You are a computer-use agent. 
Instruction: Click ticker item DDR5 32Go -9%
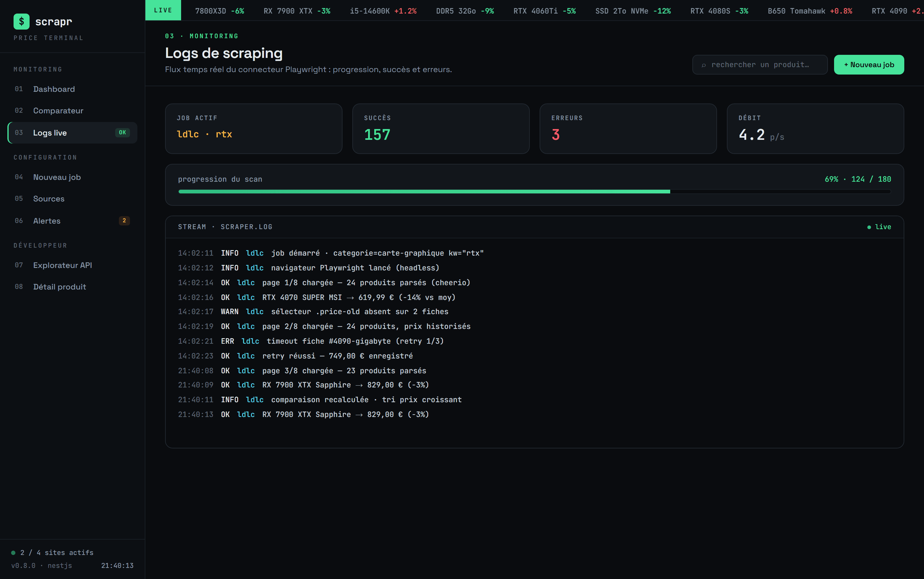point(465,11)
